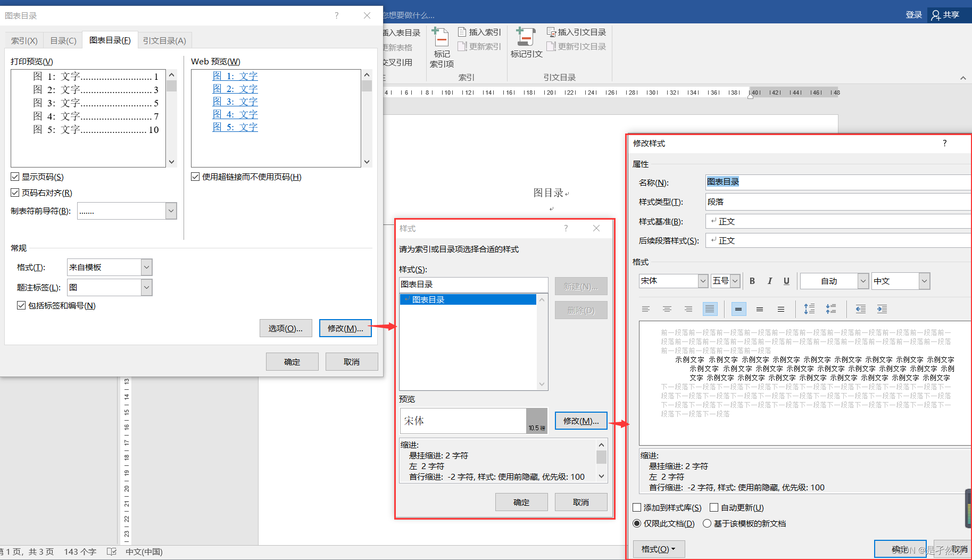Switch to 索引(X) tab

(24, 40)
